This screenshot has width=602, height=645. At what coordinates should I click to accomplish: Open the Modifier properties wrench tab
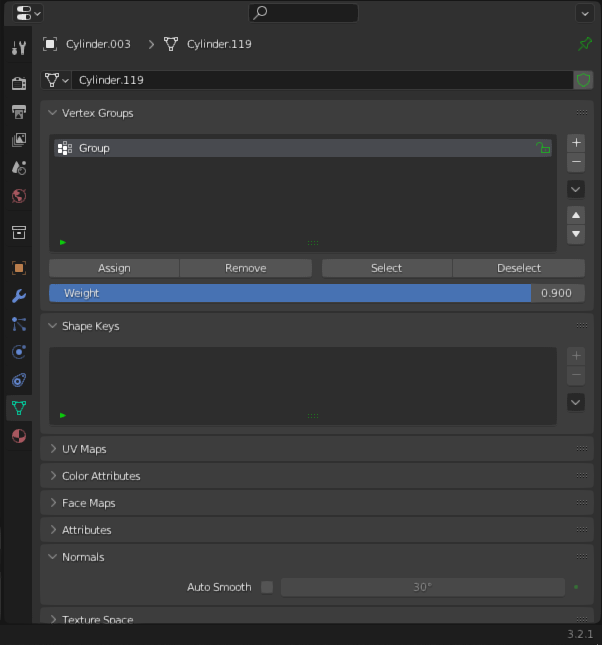point(19,296)
